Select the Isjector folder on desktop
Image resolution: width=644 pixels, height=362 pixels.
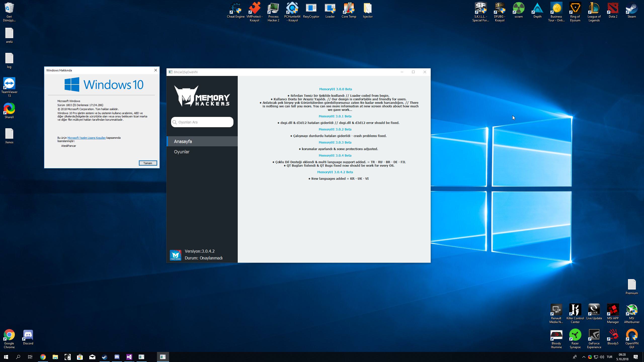click(x=368, y=11)
